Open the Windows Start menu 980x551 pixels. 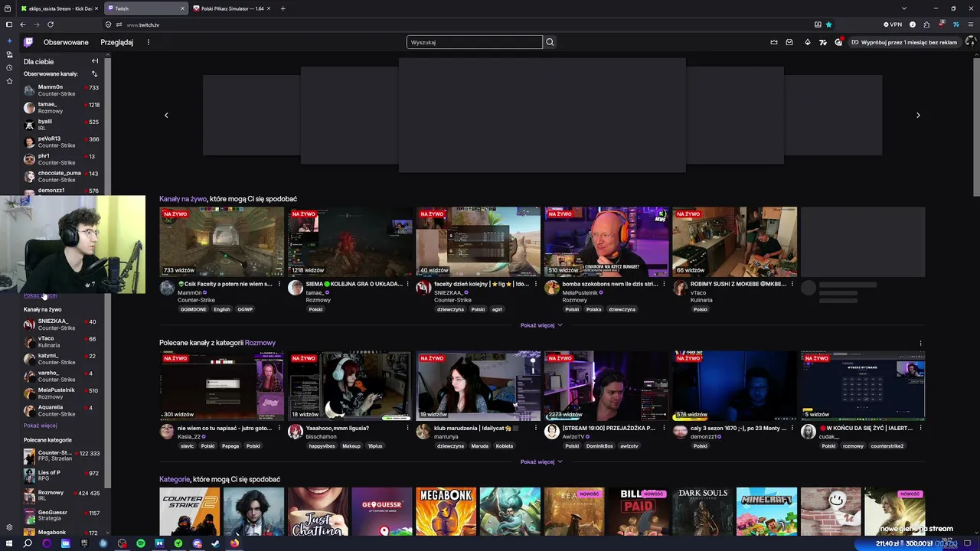tap(8, 543)
